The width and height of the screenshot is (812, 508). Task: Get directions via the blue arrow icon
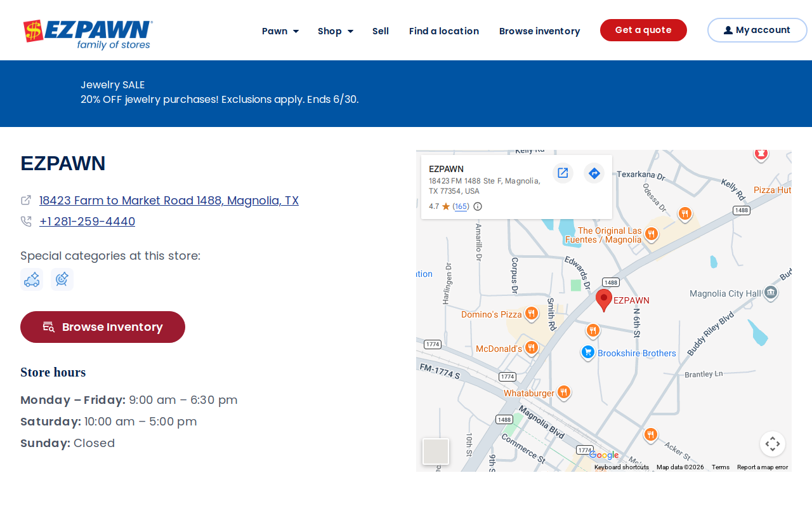click(594, 173)
